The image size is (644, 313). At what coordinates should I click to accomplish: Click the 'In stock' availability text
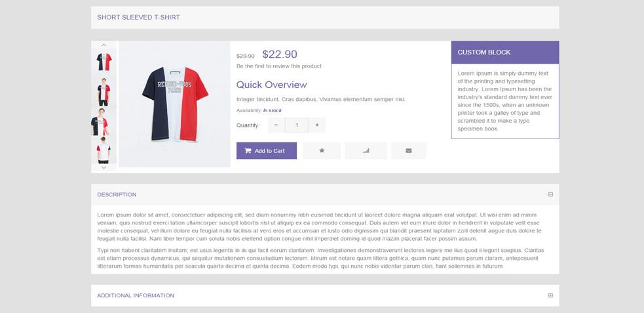[273, 110]
